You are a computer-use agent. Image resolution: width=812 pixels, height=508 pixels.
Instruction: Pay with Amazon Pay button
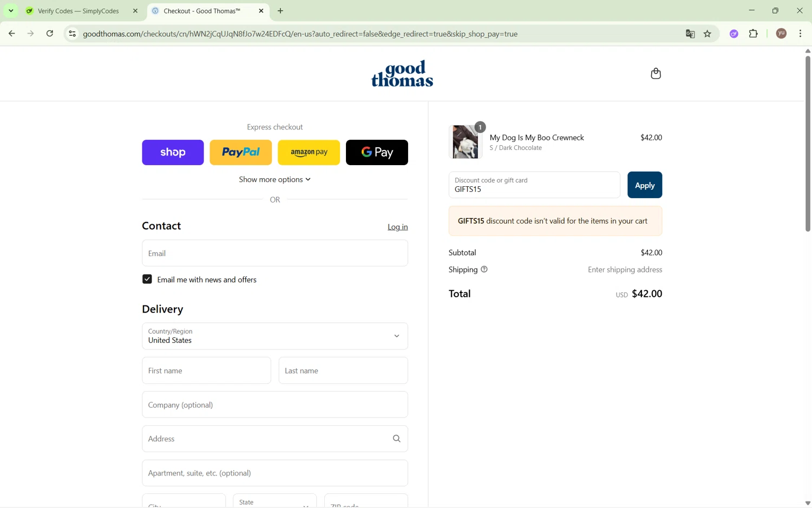coord(309,152)
